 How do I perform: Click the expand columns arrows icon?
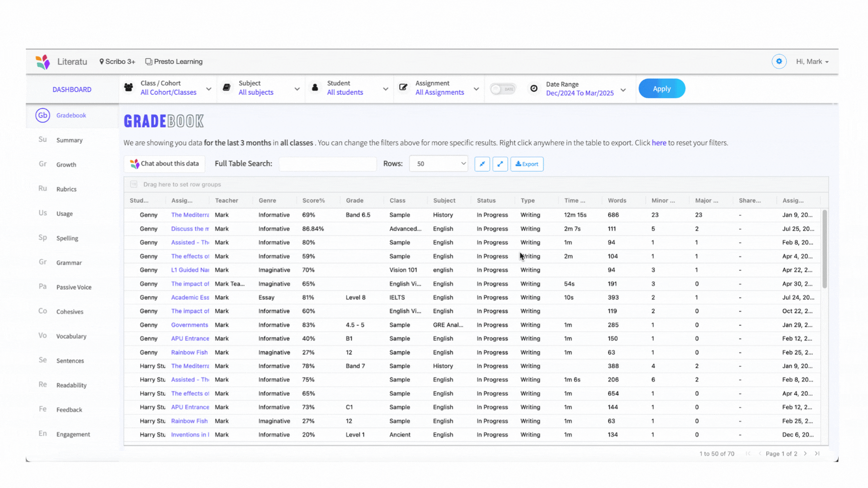500,164
